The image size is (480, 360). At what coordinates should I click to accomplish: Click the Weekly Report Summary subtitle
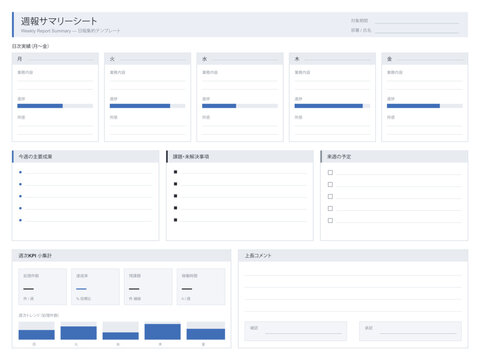point(70,31)
